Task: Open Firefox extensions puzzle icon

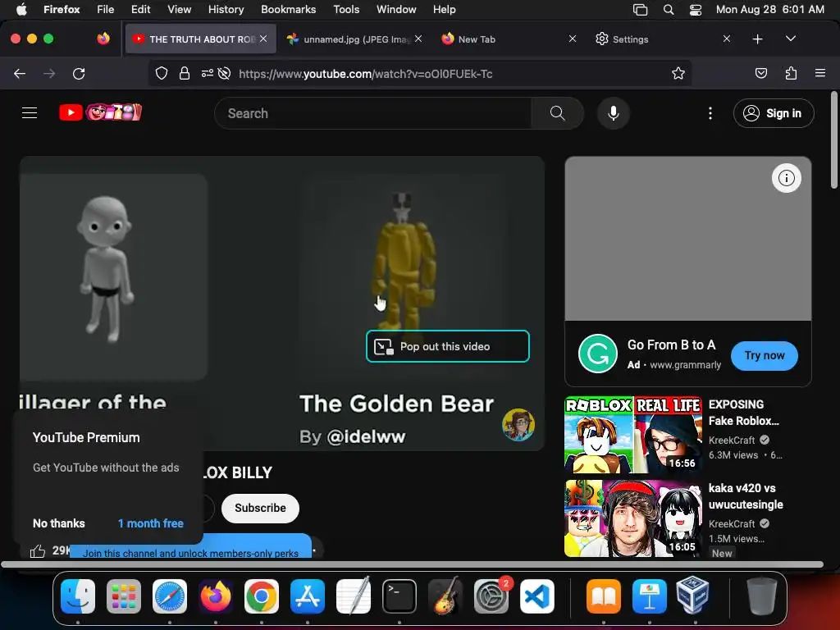Action: (x=791, y=73)
